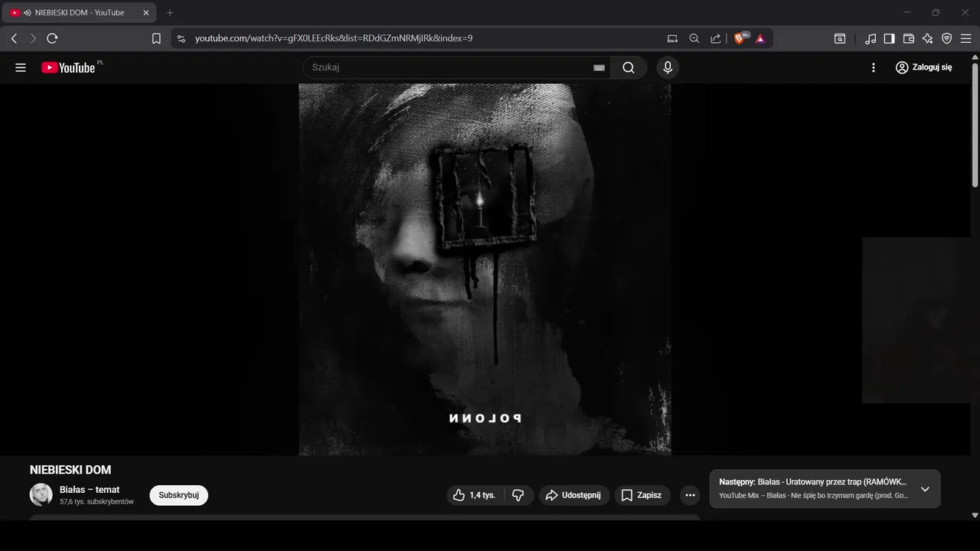Open Brave VPN shield icon
The width and height of the screenshot is (980, 551).
coord(947,38)
